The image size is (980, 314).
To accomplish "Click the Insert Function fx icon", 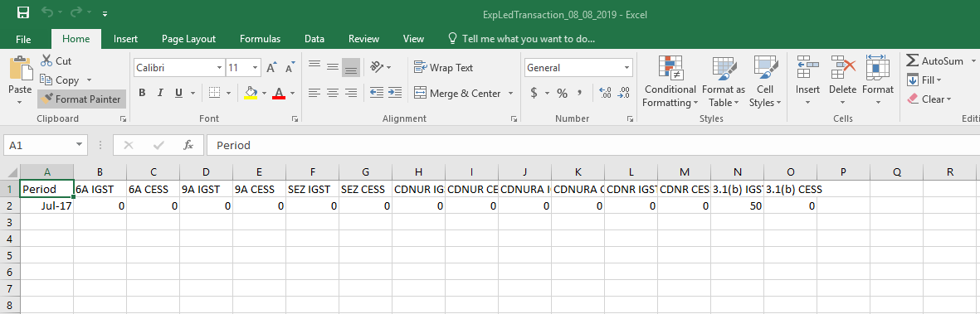I will (188, 145).
